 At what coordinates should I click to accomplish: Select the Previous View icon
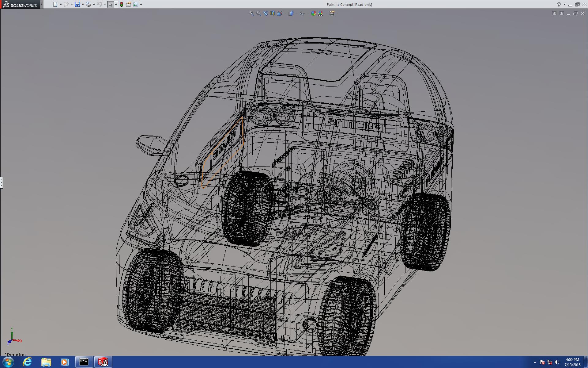click(x=266, y=13)
